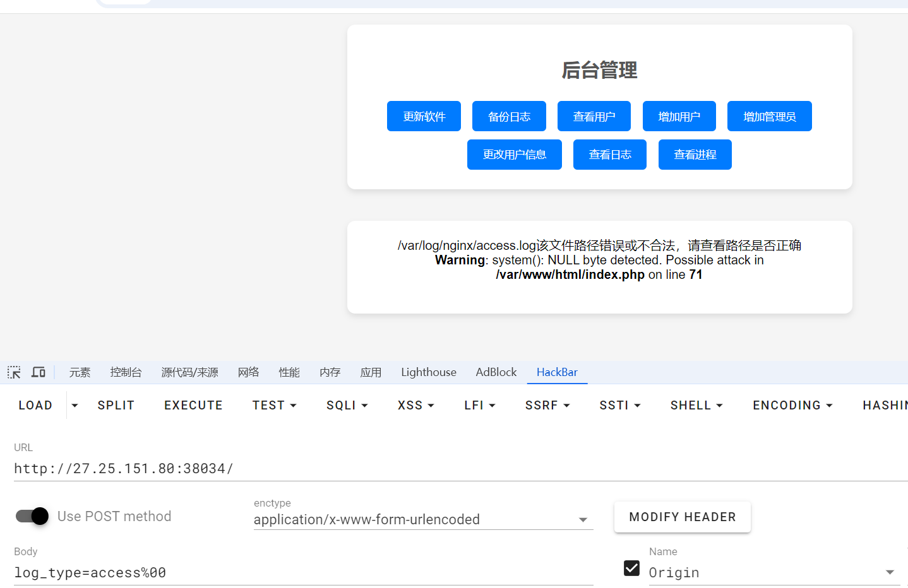Switch to the 控制台 tab
Image resolution: width=908 pixels, height=588 pixels.
pyautogui.click(x=126, y=372)
